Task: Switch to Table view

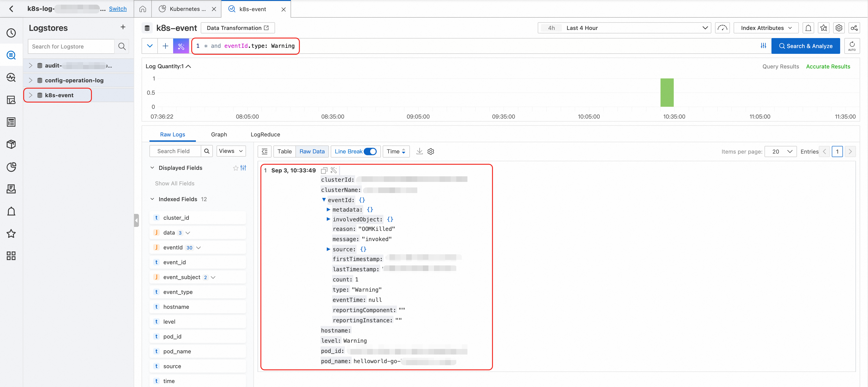Action: [x=284, y=152]
